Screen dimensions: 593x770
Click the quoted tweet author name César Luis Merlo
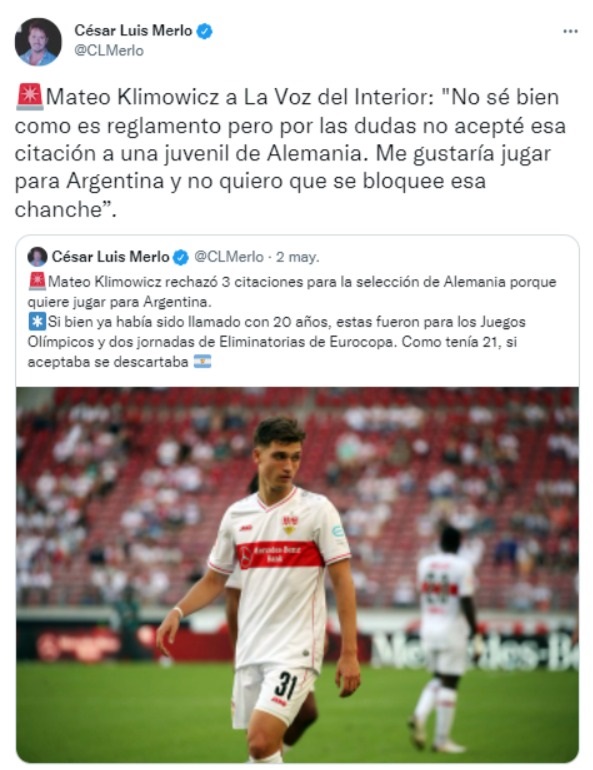110,256
